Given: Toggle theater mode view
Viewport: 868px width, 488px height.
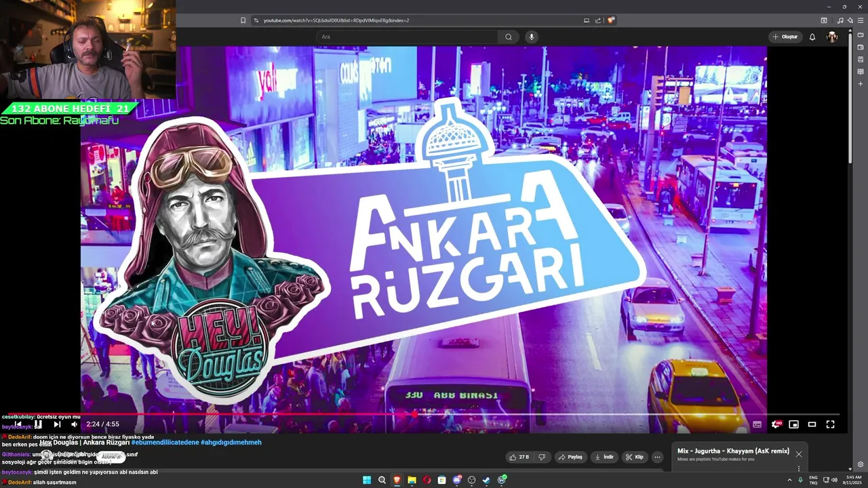Looking at the screenshot, I should (x=812, y=424).
